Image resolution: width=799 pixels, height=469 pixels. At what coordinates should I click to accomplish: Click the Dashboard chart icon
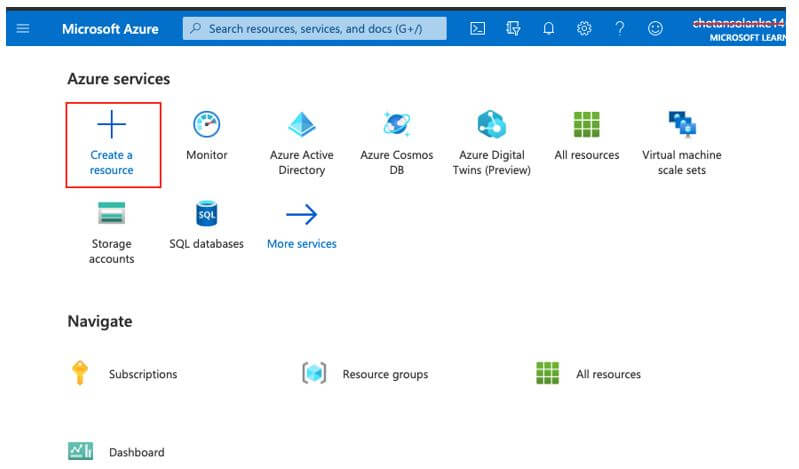coord(81,451)
